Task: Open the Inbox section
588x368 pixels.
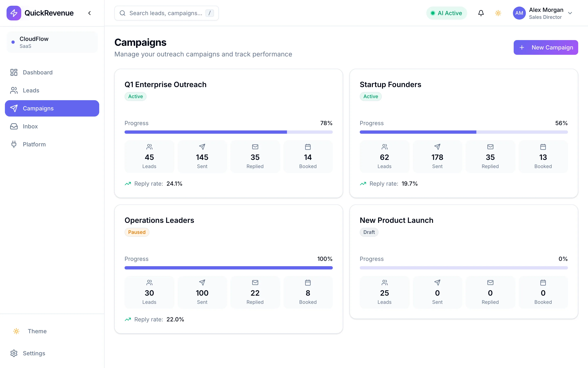Action: click(x=52, y=126)
